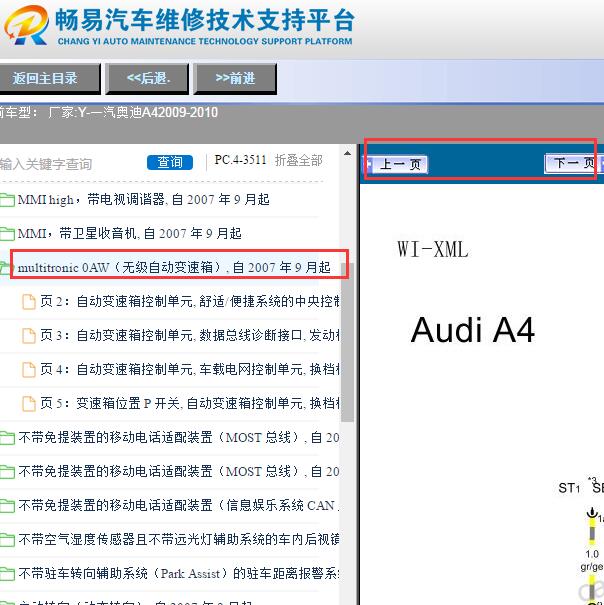The height and width of the screenshot is (605, 604).
Task: Click the Chang Yi platform logo
Action: click(x=26, y=25)
